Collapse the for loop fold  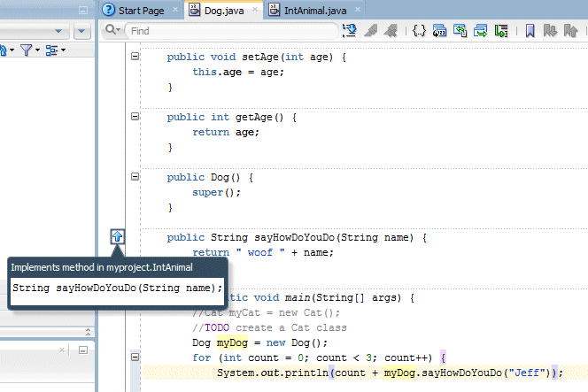[x=135, y=357]
